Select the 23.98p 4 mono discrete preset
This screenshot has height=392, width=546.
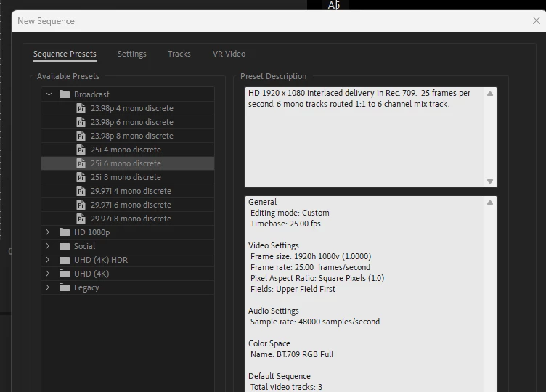tap(128, 108)
